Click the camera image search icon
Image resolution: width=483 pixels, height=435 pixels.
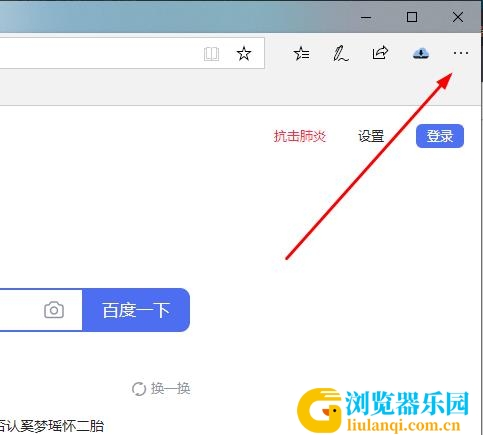click(54, 310)
